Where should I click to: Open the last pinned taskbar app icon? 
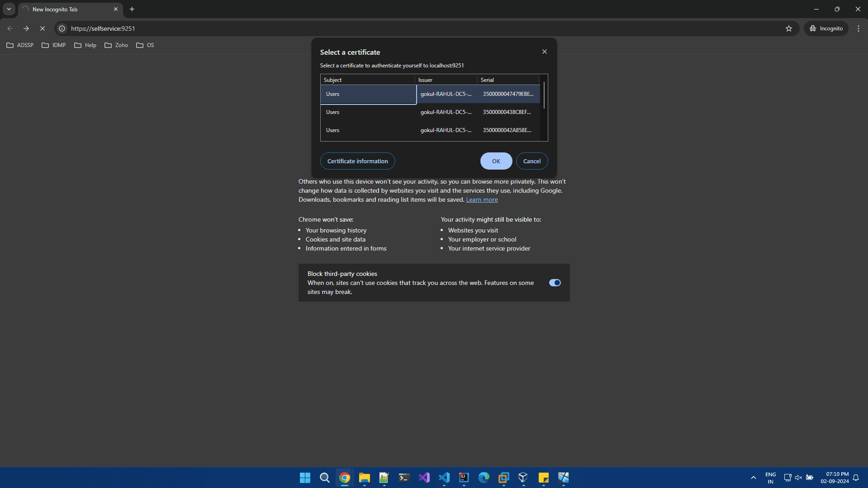tap(564, 478)
